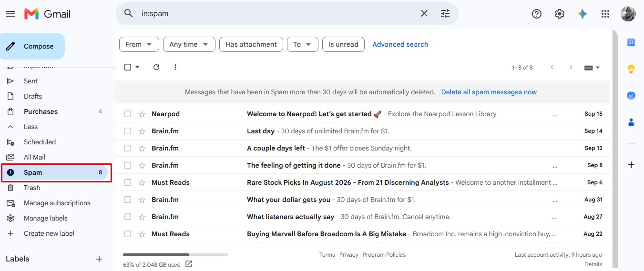Open Program Policies link
This screenshot has width=644, height=271.
click(384, 255)
